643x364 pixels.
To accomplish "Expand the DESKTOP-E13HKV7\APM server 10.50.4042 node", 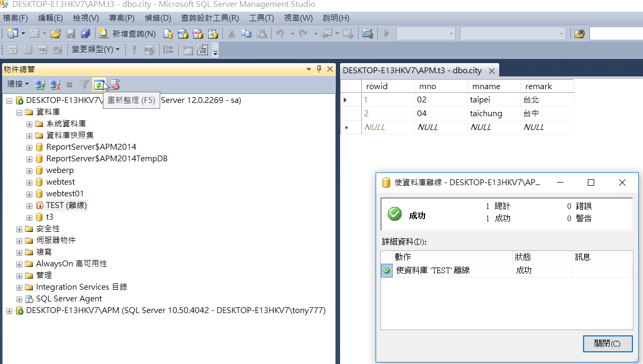I will [x=9, y=310].
